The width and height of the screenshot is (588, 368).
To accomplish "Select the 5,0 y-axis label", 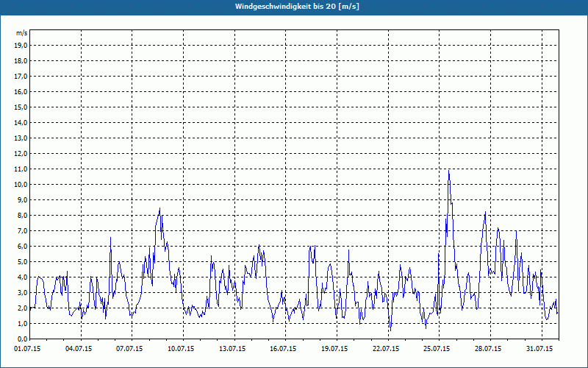I will (22, 262).
